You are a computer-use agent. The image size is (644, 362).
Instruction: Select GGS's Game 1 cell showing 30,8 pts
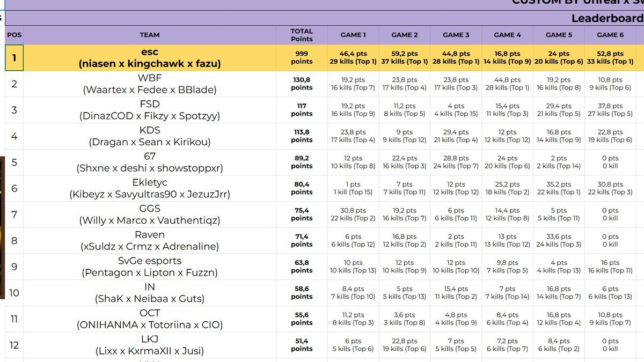pos(353,215)
